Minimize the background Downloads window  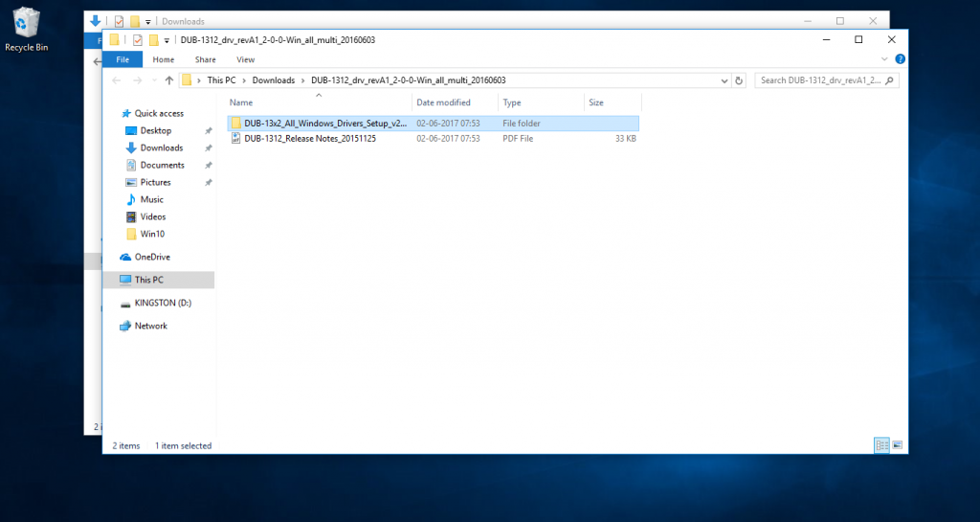click(808, 21)
